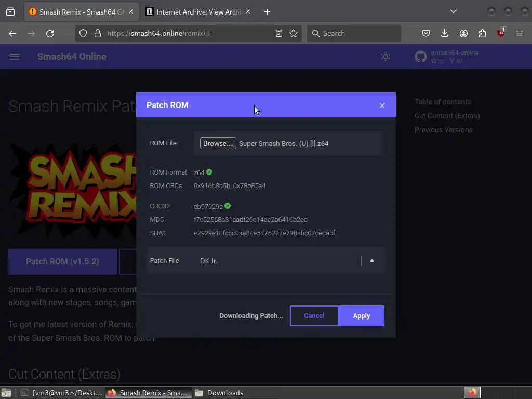The height and width of the screenshot is (399, 532).
Task: Open the Firefox account icon
Action: (463, 33)
